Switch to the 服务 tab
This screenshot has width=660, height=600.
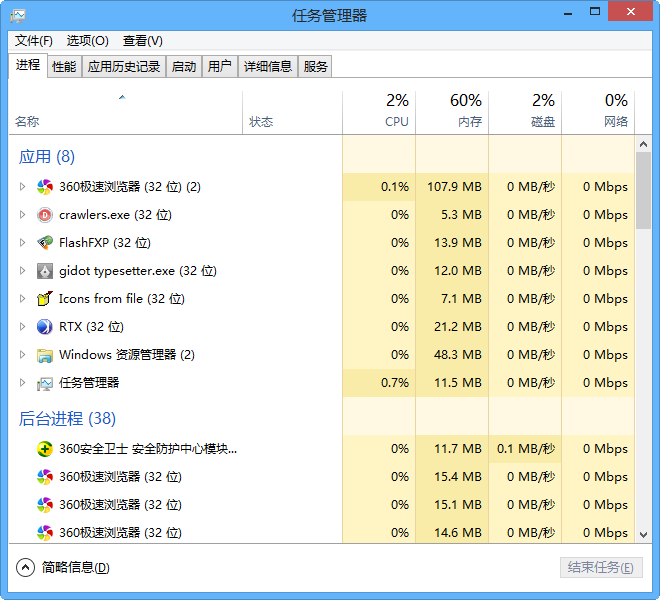click(315, 67)
